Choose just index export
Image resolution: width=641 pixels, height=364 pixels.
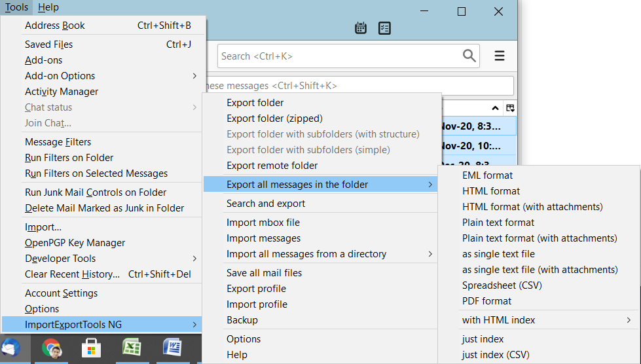[x=538, y=339]
